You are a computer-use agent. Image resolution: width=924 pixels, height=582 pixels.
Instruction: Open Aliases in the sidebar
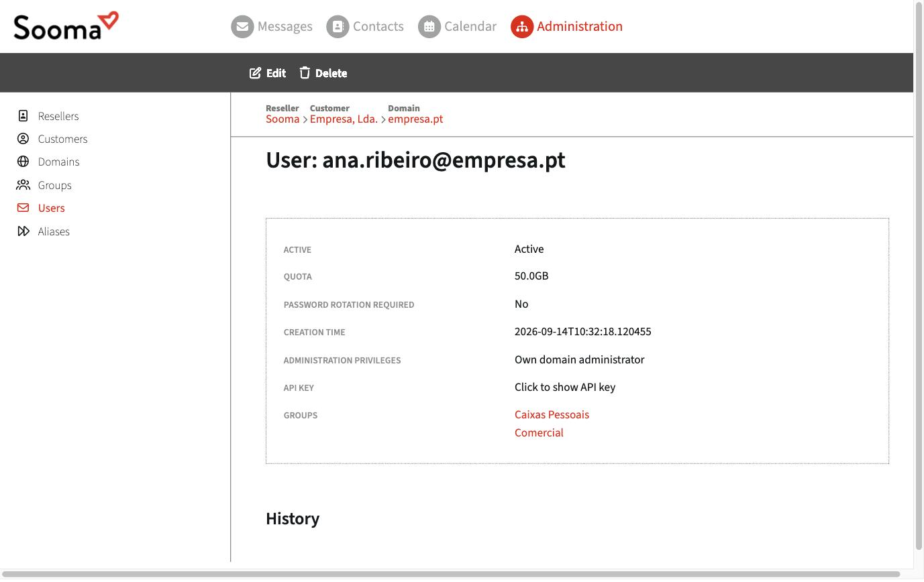pos(54,231)
